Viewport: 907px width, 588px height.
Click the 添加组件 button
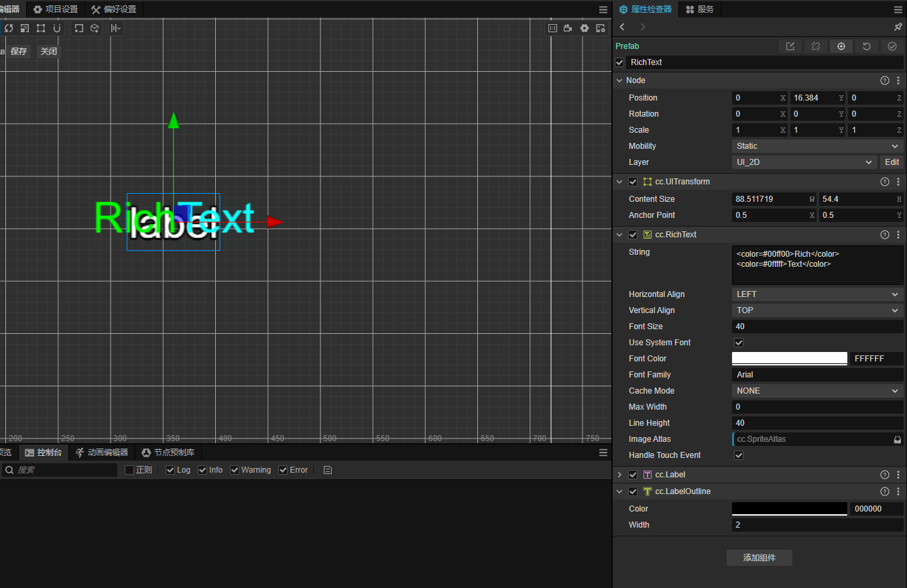pyautogui.click(x=760, y=558)
